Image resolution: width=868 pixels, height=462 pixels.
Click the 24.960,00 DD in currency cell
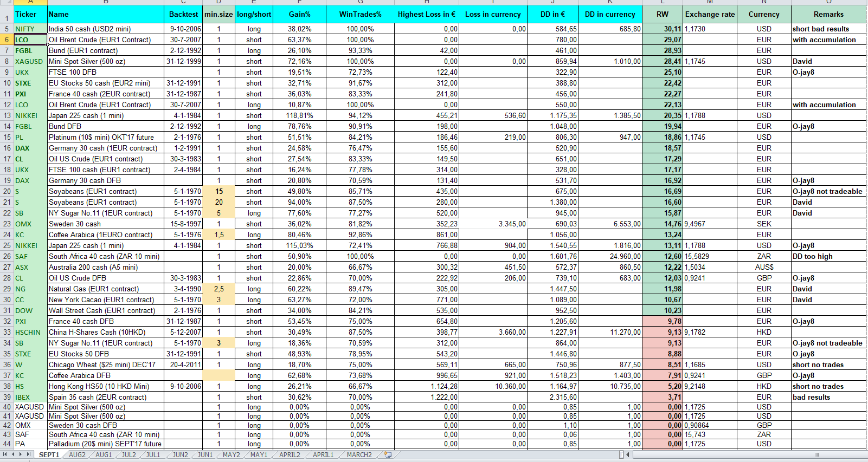610,256
